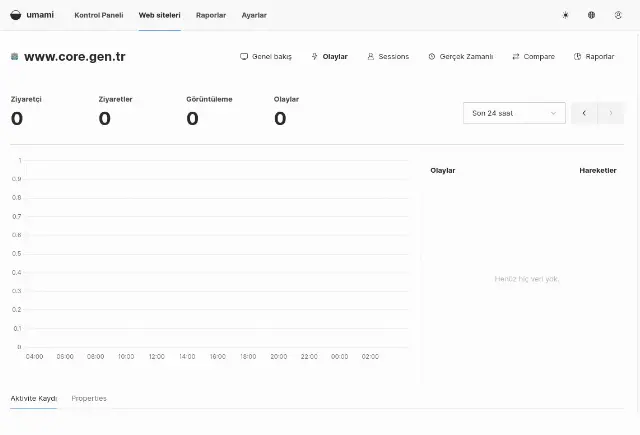Open the language globe icon

591,15
